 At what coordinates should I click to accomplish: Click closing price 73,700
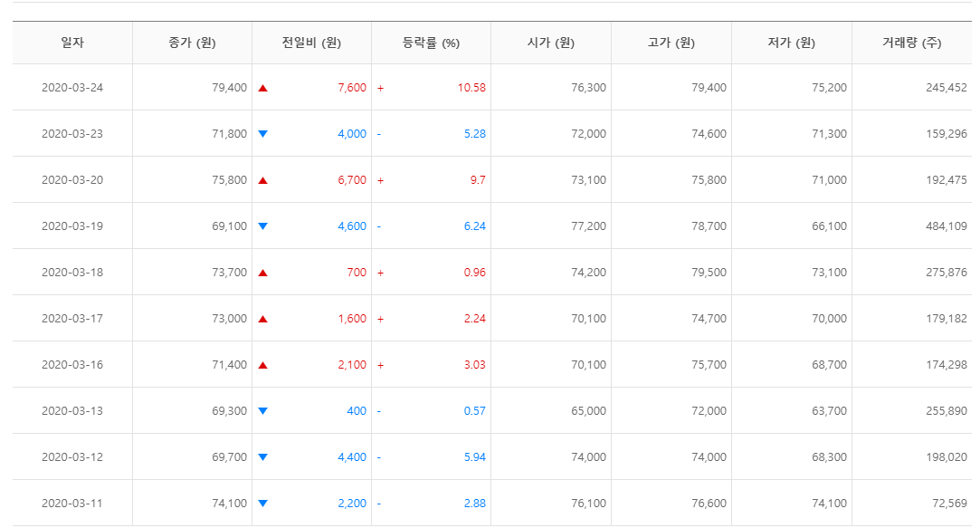[229, 273]
